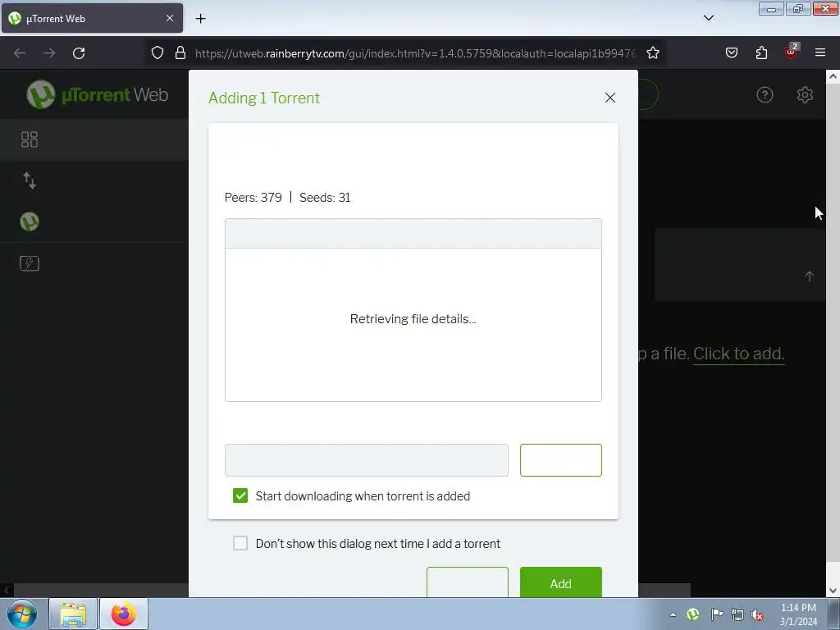Close the µTorrent Web tab
The height and width of the screenshot is (630, 840).
pos(169,18)
